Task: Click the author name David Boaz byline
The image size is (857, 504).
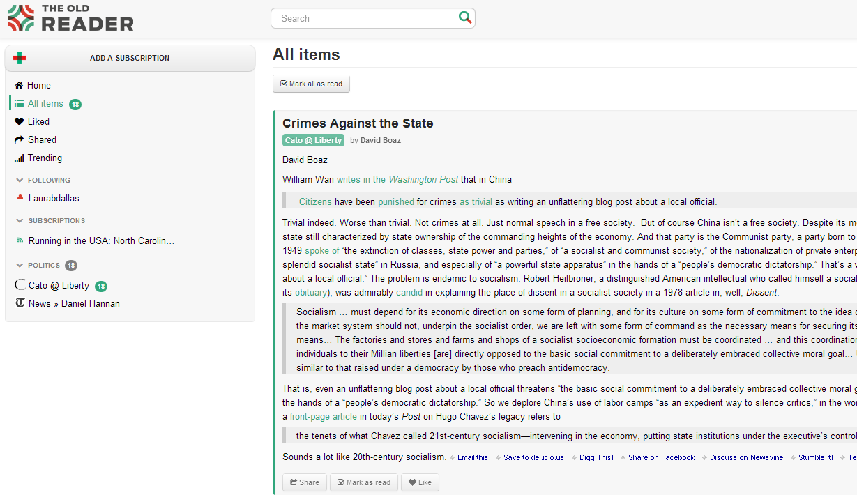Action: [381, 141]
